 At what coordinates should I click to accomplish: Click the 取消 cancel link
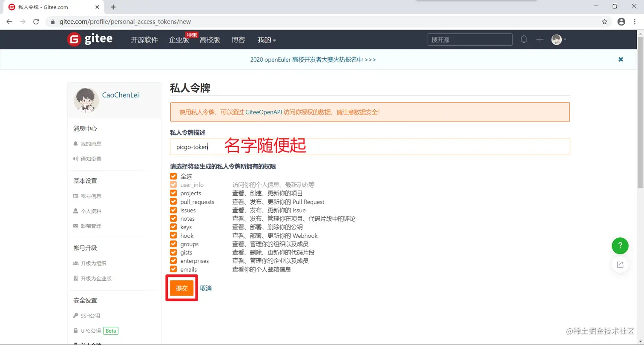(x=206, y=288)
